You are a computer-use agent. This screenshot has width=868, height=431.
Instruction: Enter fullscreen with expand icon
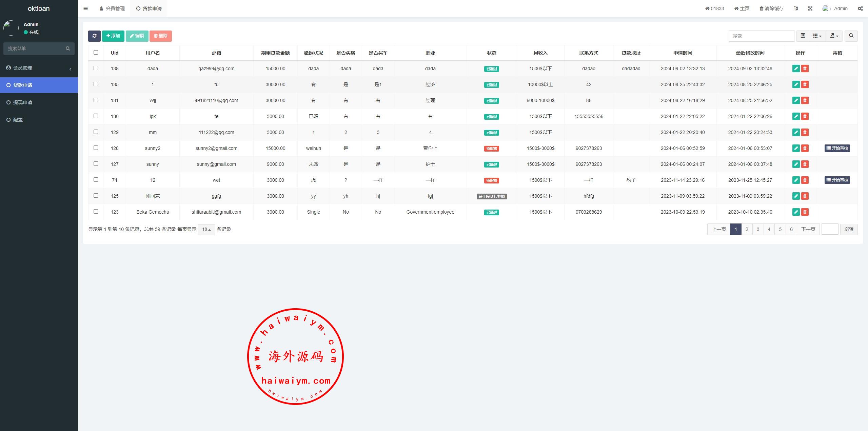click(x=810, y=8)
